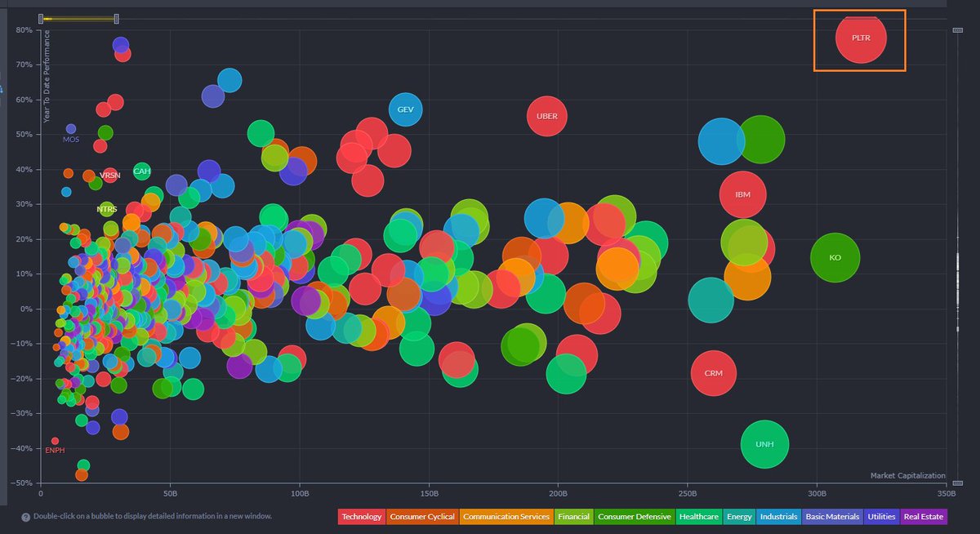The image size is (980, 534).
Task: Toggle the Technology sector legend
Action: [x=361, y=517]
